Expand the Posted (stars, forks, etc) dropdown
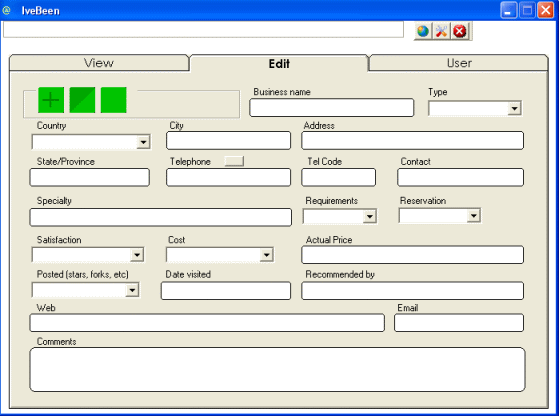This screenshot has height=416, width=559. [x=132, y=290]
